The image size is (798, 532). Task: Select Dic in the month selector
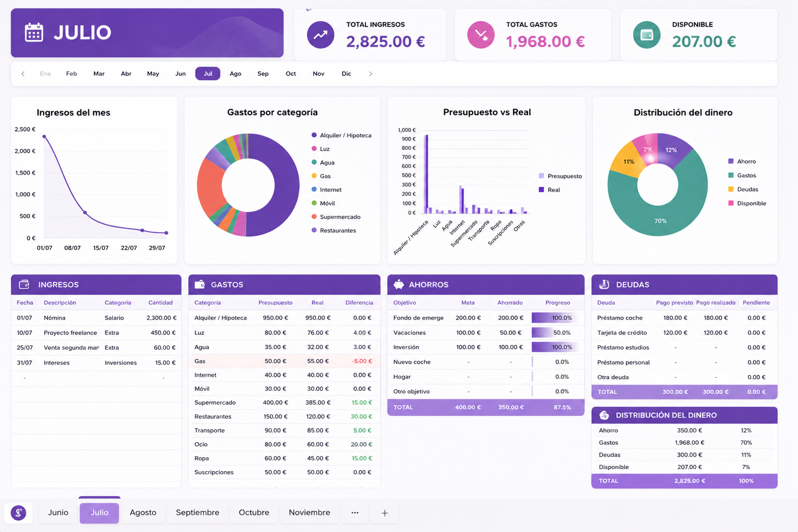pyautogui.click(x=346, y=74)
